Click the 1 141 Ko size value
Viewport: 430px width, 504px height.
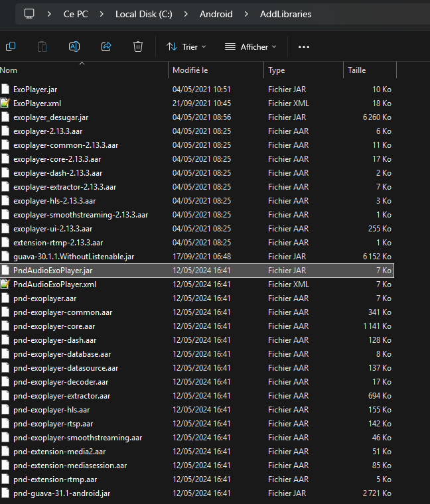pyautogui.click(x=377, y=326)
